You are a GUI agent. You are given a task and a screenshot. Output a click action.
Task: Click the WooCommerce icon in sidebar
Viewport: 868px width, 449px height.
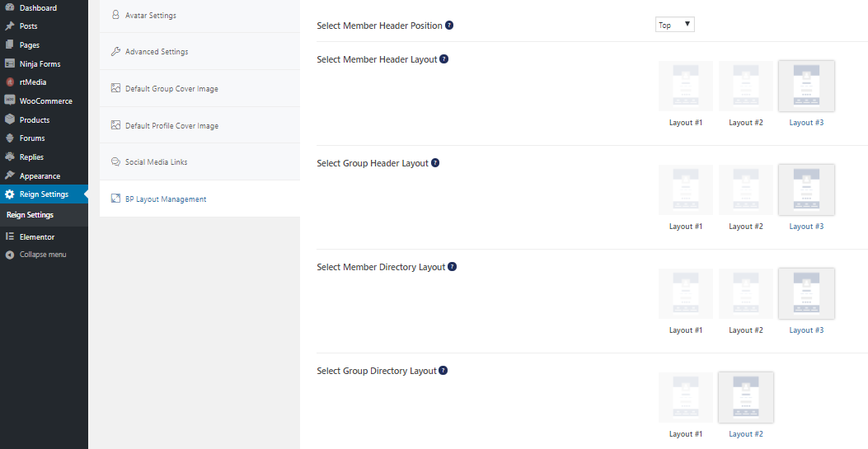click(9, 101)
